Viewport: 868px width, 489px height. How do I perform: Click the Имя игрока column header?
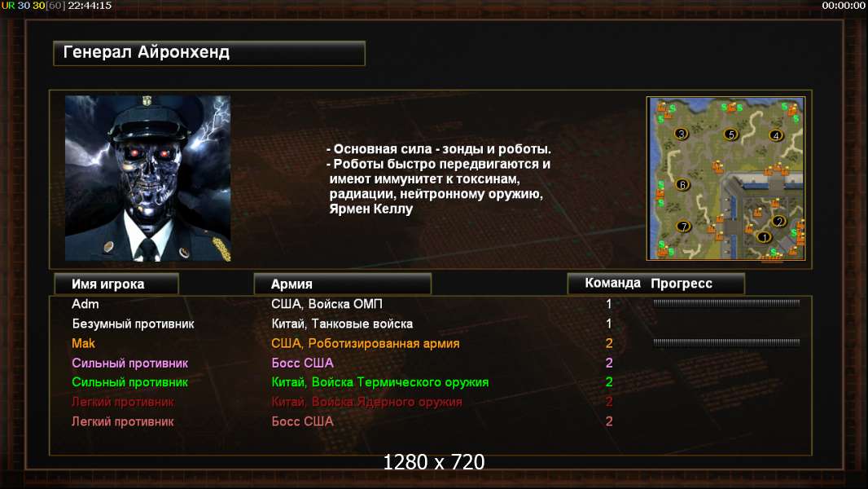pyautogui.click(x=116, y=284)
